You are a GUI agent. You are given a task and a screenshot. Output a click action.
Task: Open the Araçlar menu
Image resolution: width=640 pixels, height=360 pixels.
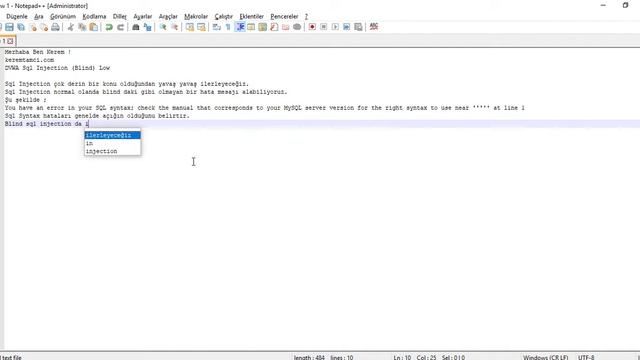click(x=168, y=16)
